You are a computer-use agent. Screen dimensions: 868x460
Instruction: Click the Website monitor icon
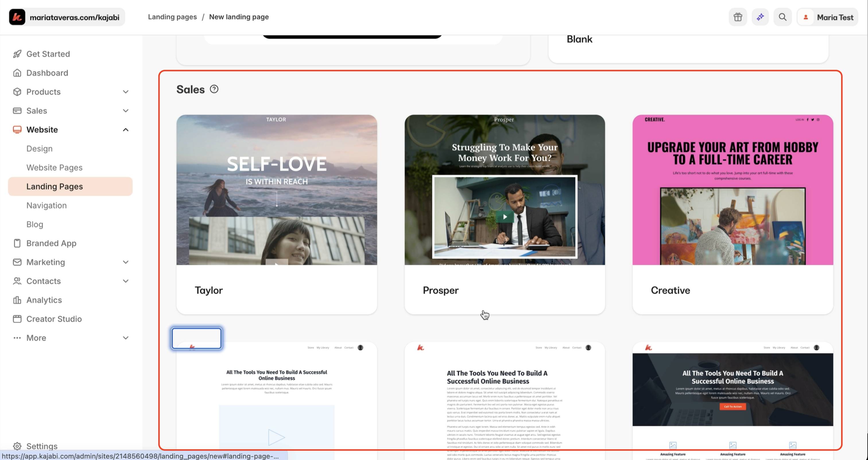[17, 130]
